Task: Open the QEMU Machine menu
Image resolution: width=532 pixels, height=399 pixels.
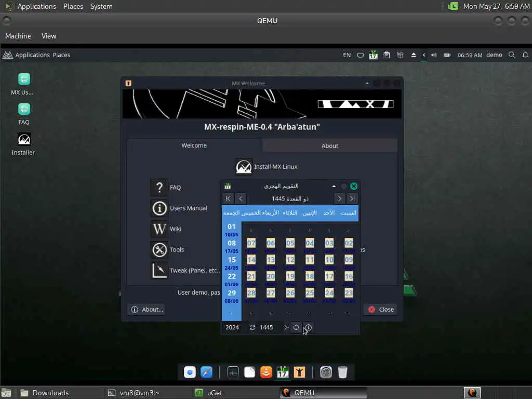Action: point(18,36)
